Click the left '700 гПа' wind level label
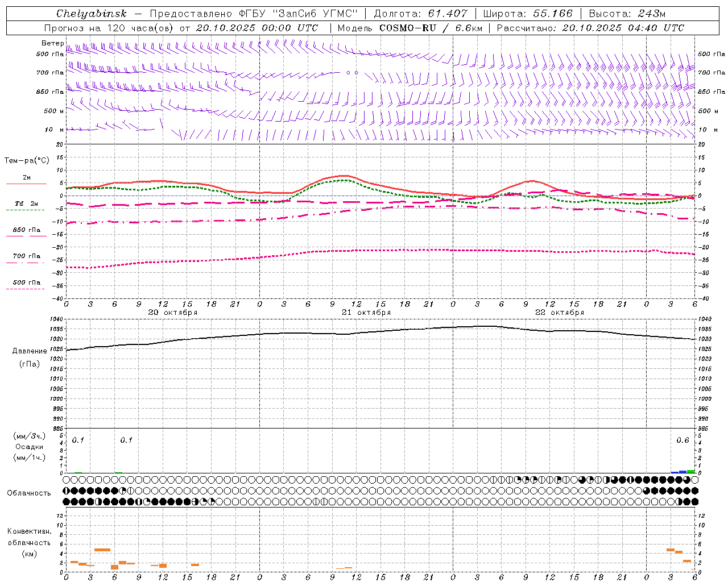Viewport: 728px width, 582px height. 50,73
